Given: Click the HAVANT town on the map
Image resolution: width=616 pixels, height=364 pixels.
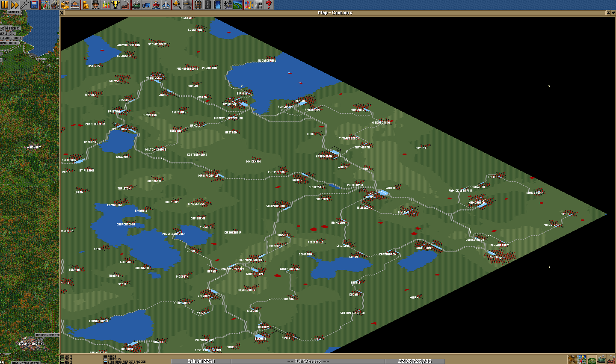Looking at the screenshot, I should (x=421, y=148).
